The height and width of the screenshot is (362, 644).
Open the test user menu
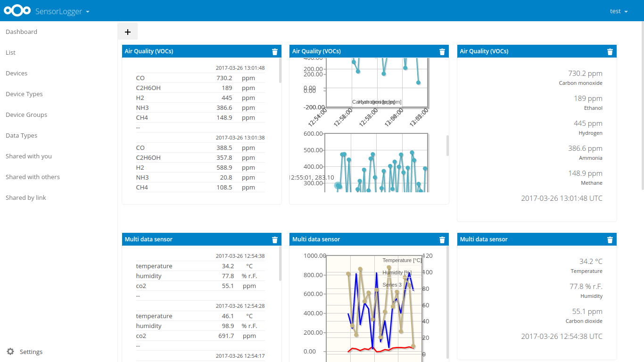point(619,11)
